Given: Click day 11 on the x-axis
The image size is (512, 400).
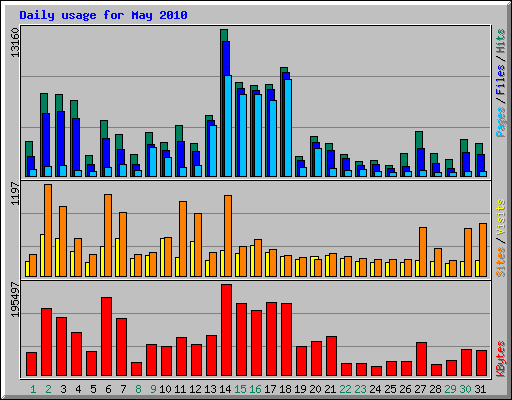Looking at the screenshot, I should pyautogui.click(x=180, y=389).
